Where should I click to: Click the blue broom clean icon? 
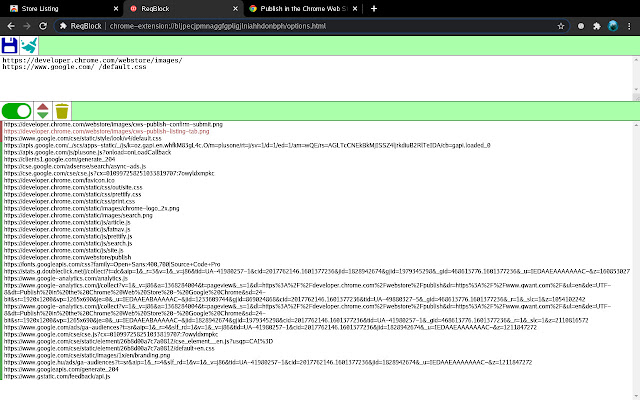(29, 45)
